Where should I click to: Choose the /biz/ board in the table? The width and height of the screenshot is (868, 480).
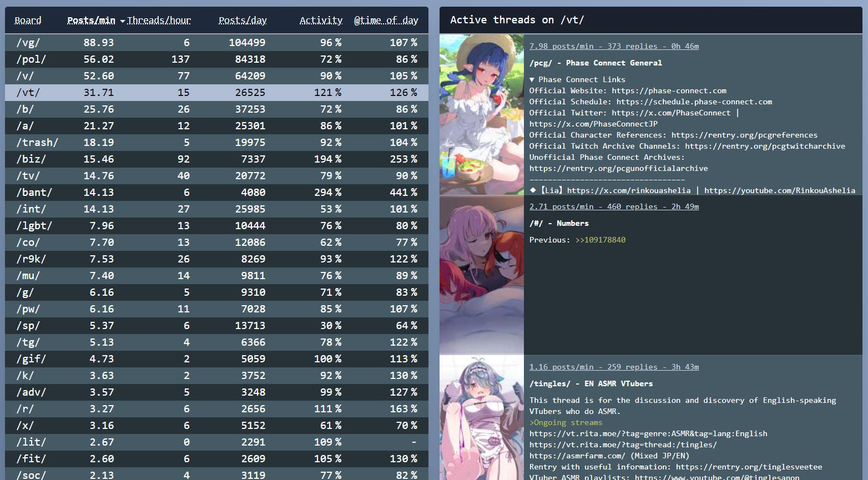pyautogui.click(x=216, y=159)
